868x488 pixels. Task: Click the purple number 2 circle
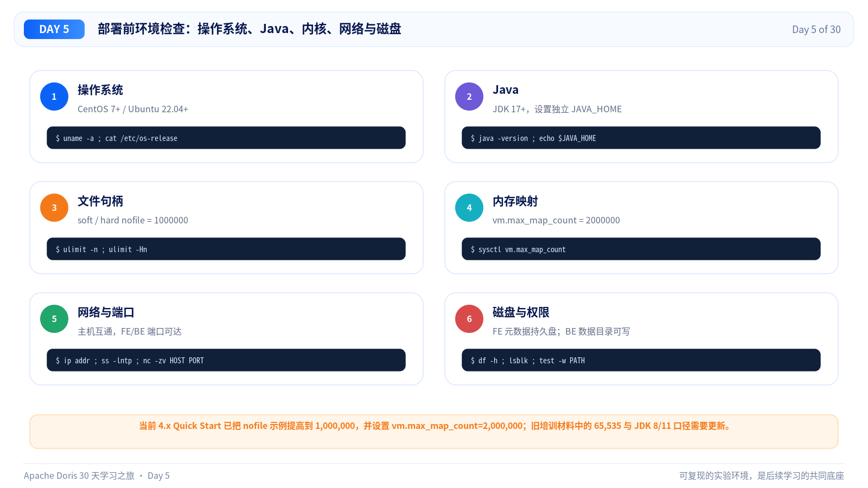[469, 97]
